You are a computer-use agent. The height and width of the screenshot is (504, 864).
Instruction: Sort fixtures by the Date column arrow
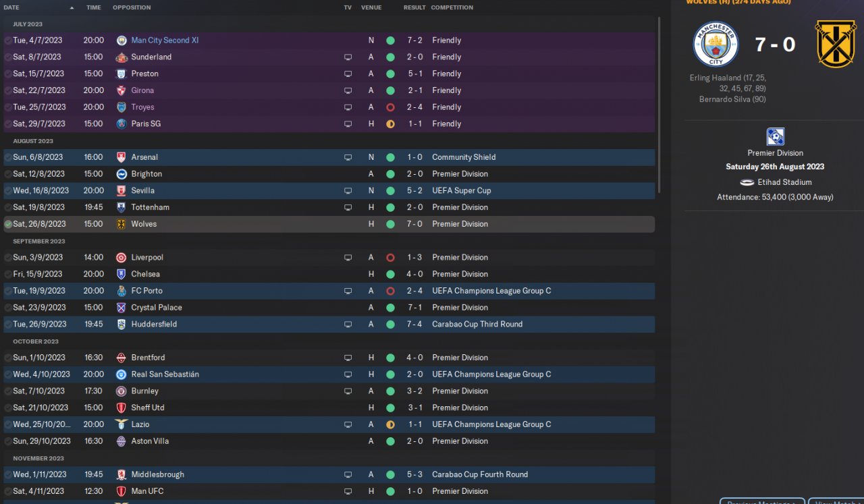coord(72,8)
